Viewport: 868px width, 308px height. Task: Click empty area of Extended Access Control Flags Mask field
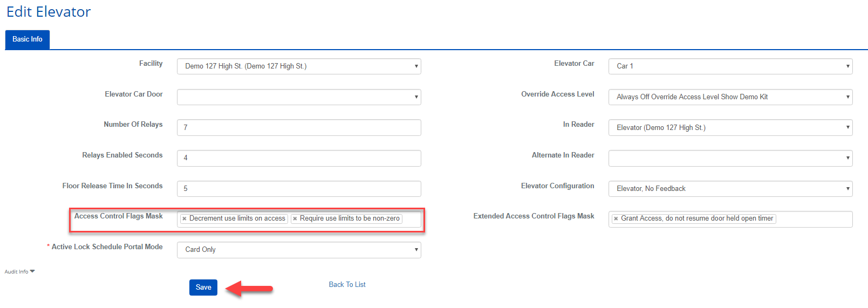click(x=814, y=219)
